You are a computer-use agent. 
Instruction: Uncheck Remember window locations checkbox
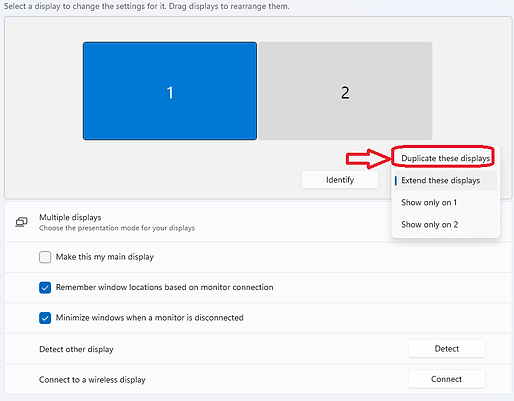coord(45,287)
